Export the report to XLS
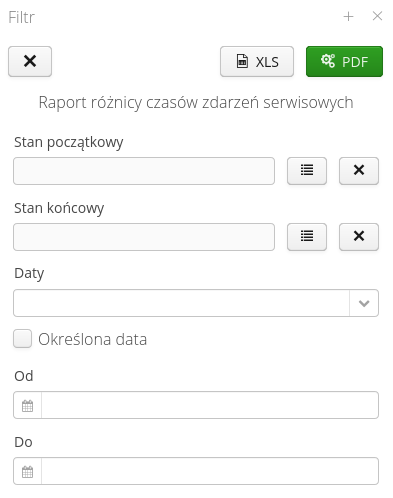The image size is (393, 498). 257,61
